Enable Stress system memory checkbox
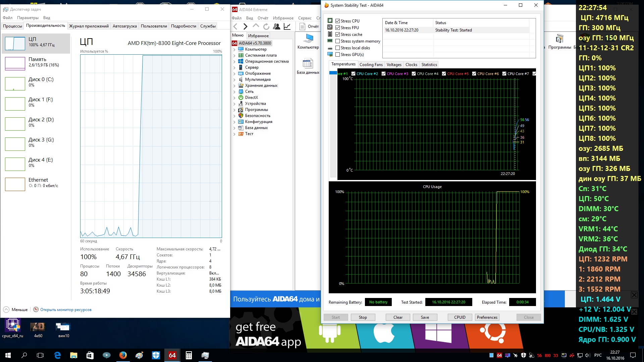The image size is (644, 362). (338, 41)
